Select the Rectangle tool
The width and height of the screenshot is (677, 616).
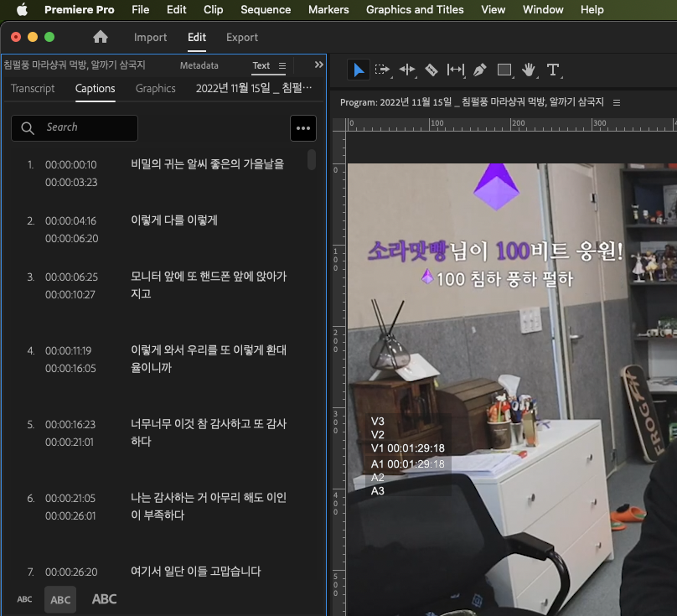coord(504,70)
